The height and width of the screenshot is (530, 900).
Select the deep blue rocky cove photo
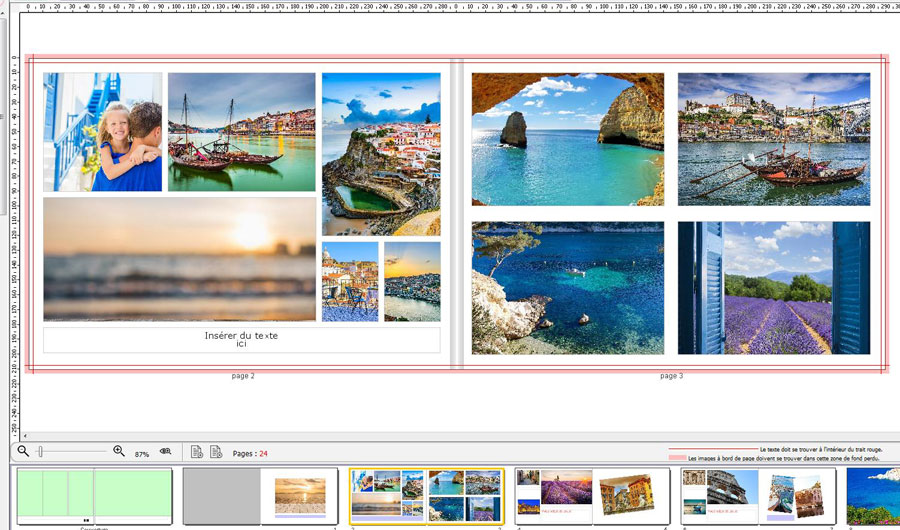(x=568, y=288)
